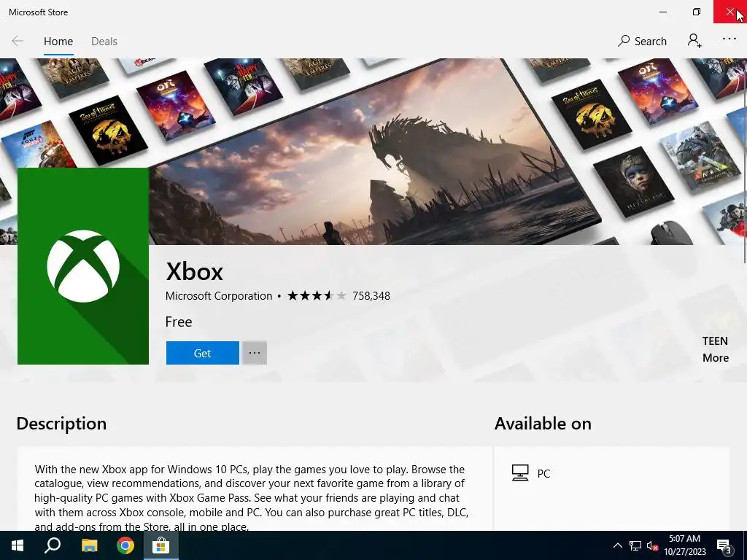Click the Xbox app title text
Image resolution: width=747 pixels, height=560 pixels.
pyautogui.click(x=194, y=271)
